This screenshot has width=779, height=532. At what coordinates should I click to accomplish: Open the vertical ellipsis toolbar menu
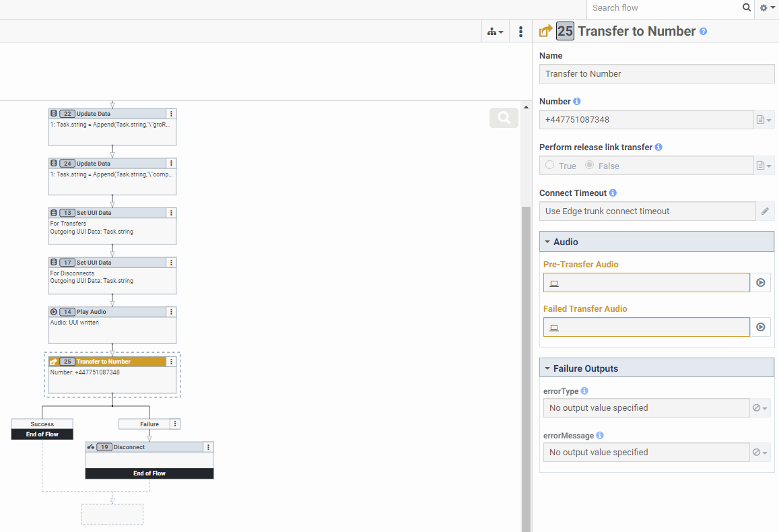520,32
